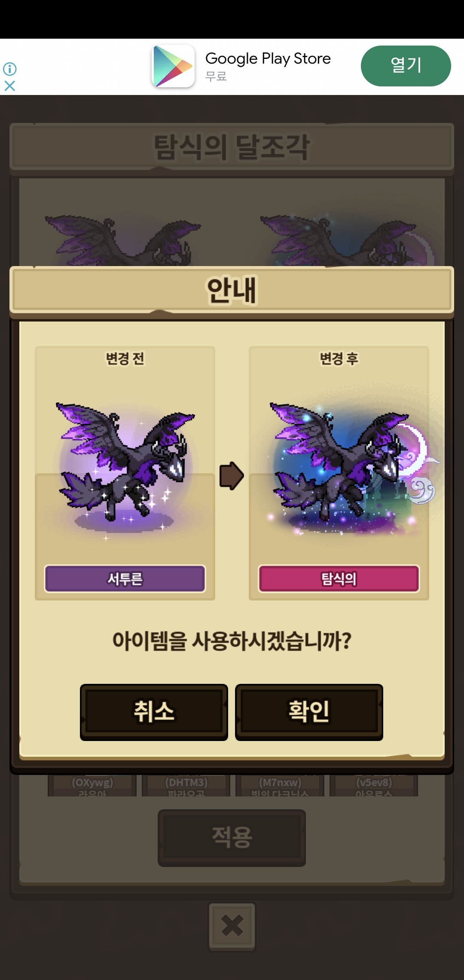Select the DHTM3 dragon slot
This screenshot has width=464, height=980.
(186, 786)
